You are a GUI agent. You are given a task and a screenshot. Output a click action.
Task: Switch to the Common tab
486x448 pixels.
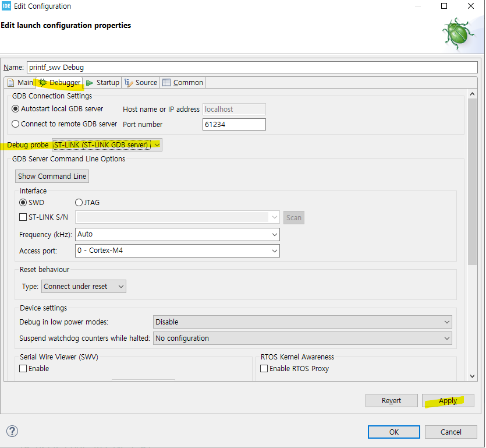[x=183, y=83]
